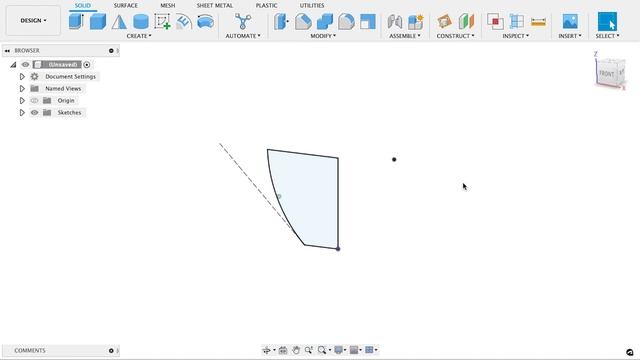The image size is (640, 360).
Task: Switch to the SURFACE tab
Action: 126,5
